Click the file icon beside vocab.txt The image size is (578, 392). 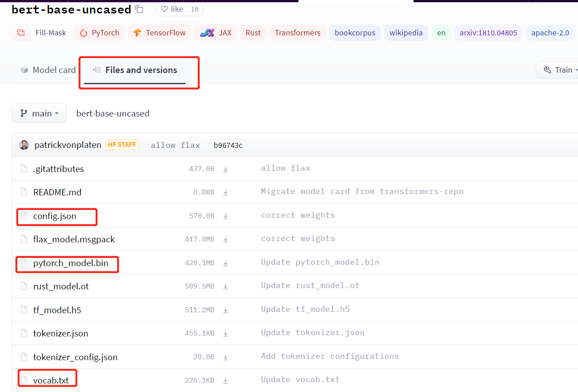[x=24, y=380]
